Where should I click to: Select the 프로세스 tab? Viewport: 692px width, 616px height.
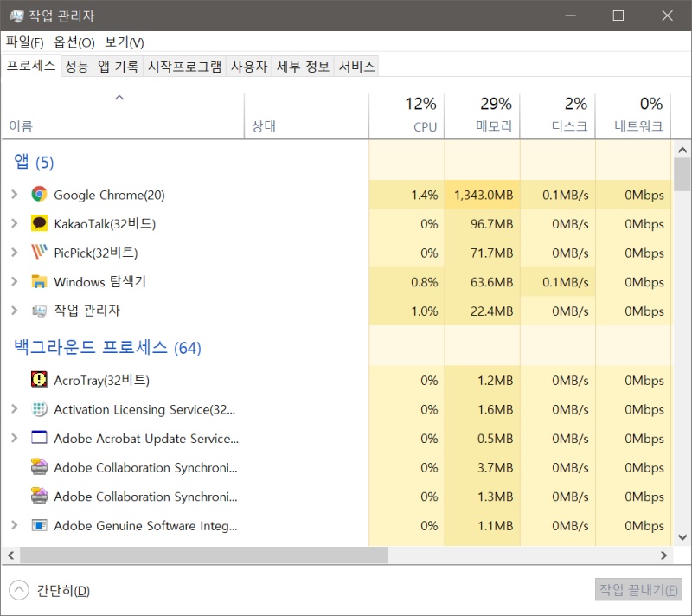pyautogui.click(x=31, y=66)
